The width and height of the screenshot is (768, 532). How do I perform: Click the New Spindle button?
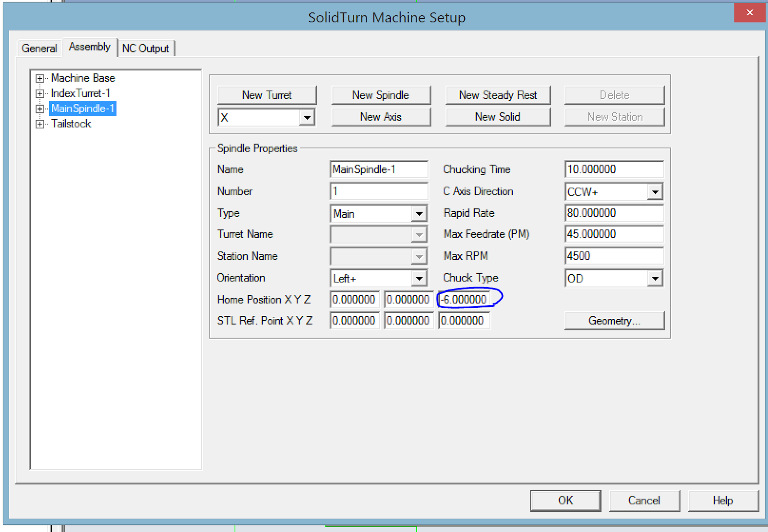381,95
